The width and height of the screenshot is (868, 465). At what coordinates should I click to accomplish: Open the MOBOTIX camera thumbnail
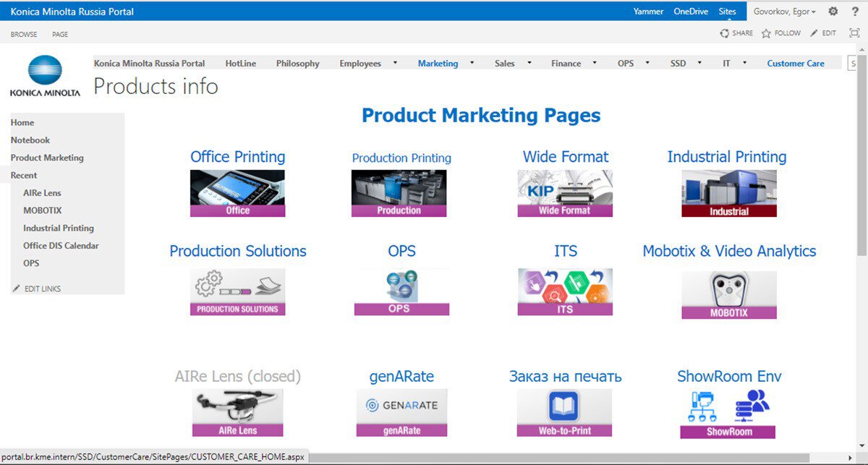(x=729, y=295)
